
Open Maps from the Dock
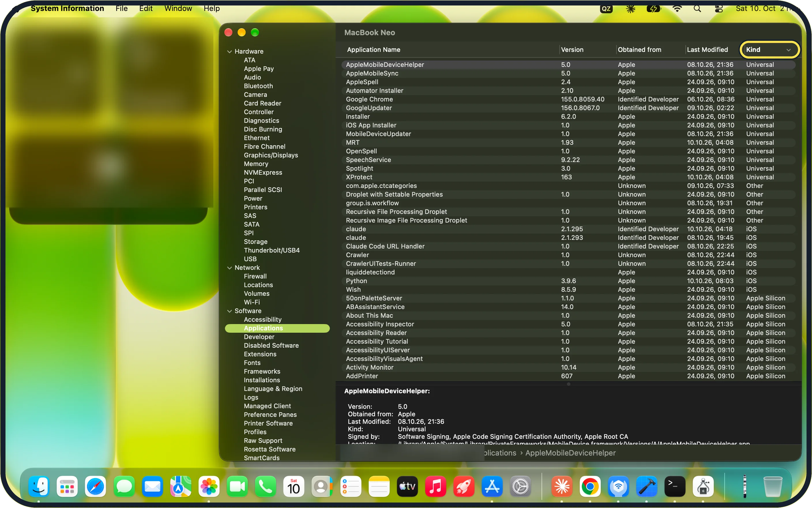click(181, 486)
